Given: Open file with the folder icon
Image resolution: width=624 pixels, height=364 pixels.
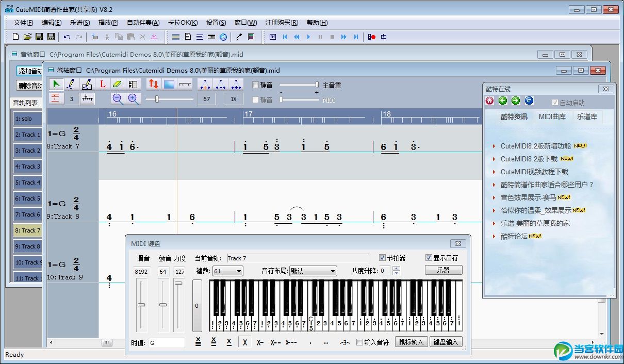Looking at the screenshot, I should (x=27, y=37).
